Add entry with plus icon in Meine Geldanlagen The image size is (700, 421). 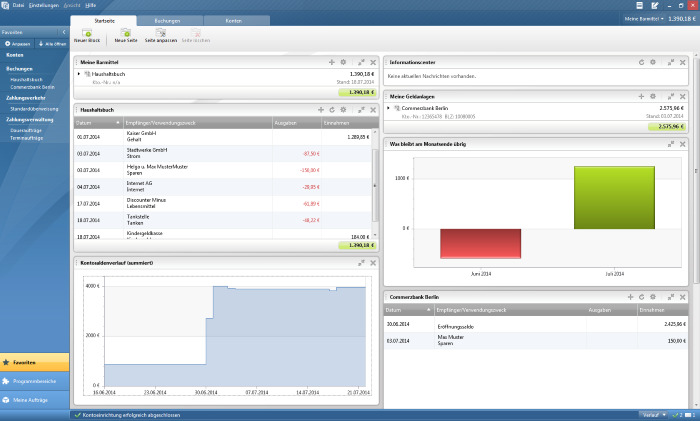pyautogui.click(x=642, y=95)
